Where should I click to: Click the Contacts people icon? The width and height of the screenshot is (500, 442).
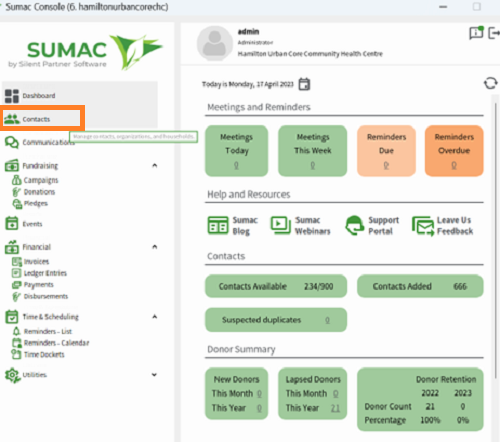coord(12,119)
